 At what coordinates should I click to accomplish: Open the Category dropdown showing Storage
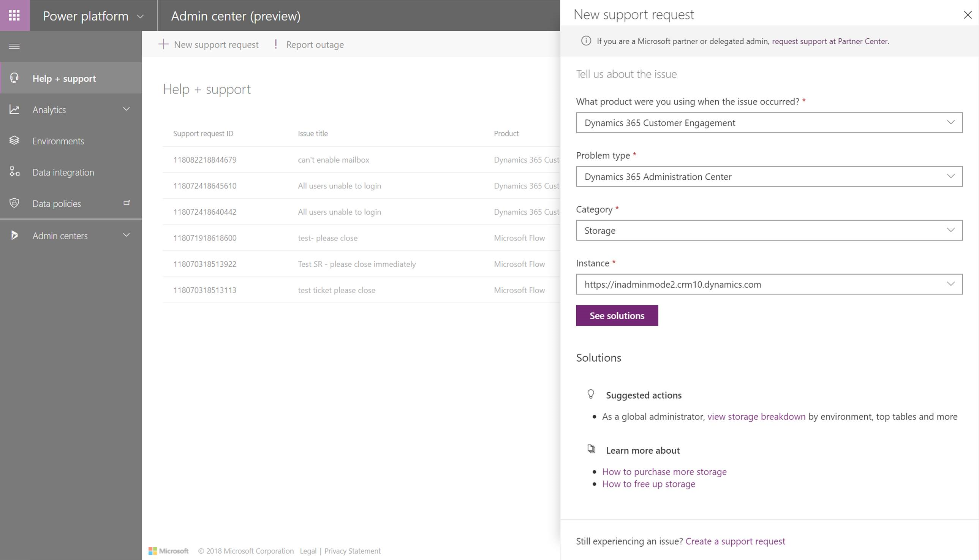pos(769,230)
